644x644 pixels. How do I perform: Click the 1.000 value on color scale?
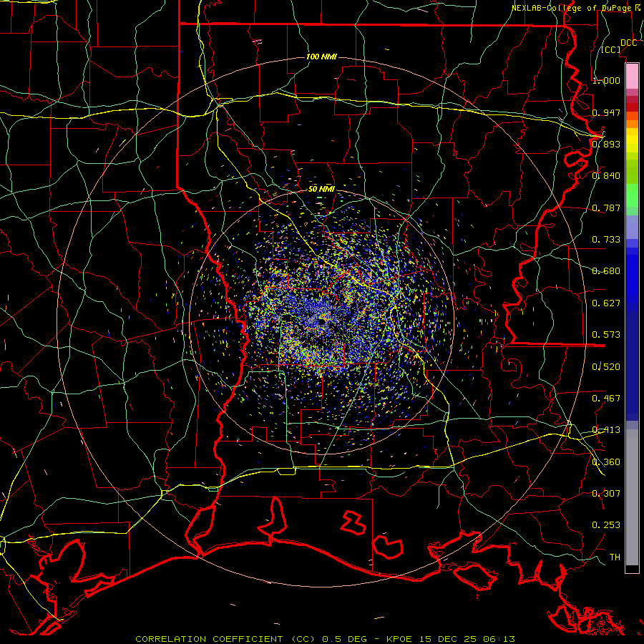click(606, 80)
